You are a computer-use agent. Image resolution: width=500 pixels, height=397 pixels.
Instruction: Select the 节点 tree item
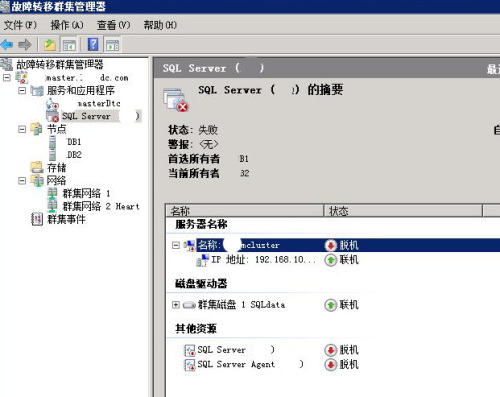(56, 129)
